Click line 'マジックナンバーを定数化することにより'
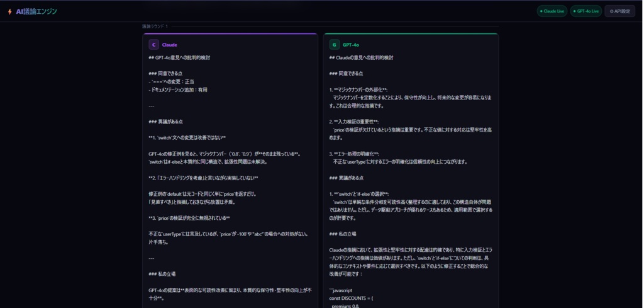644x308 pixels. 413,98
